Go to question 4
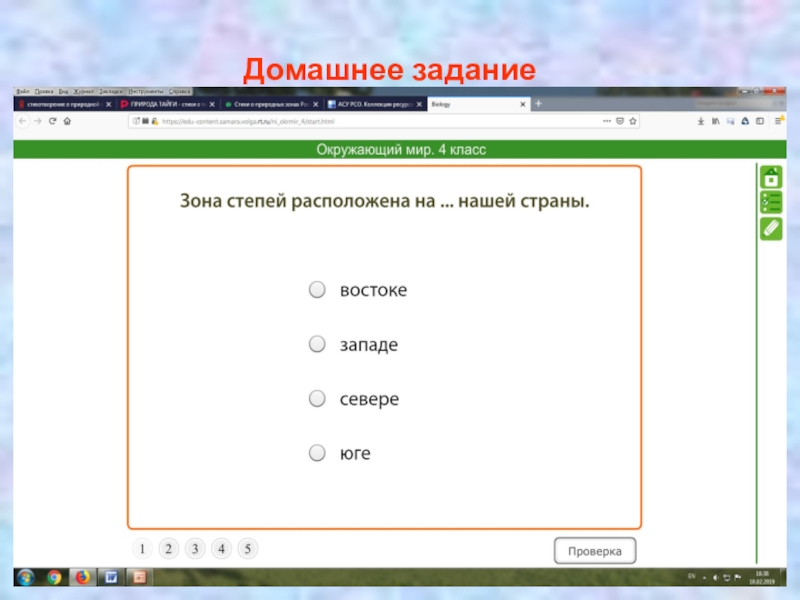The height and width of the screenshot is (600, 800). pos(221,549)
